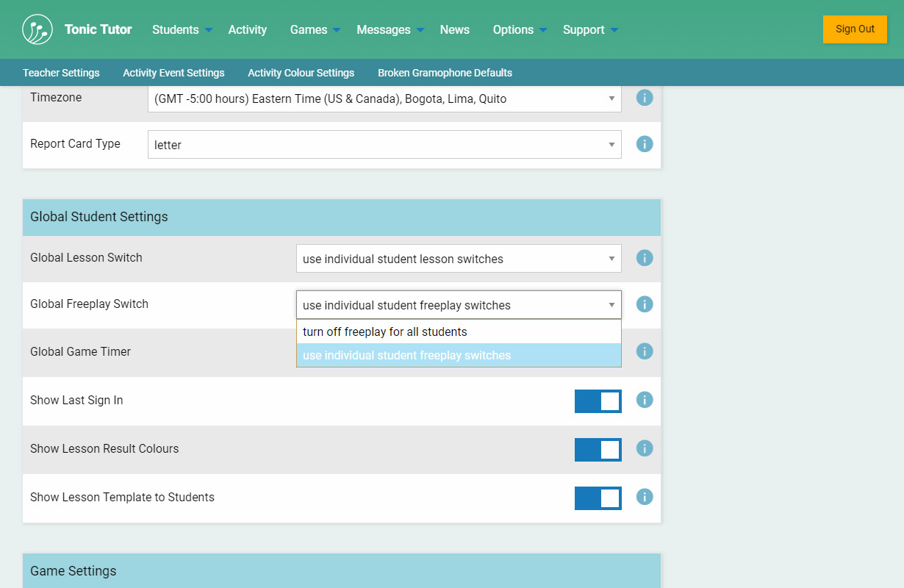
Task: Click info icon beside Timezone
Action: point(645,98)
